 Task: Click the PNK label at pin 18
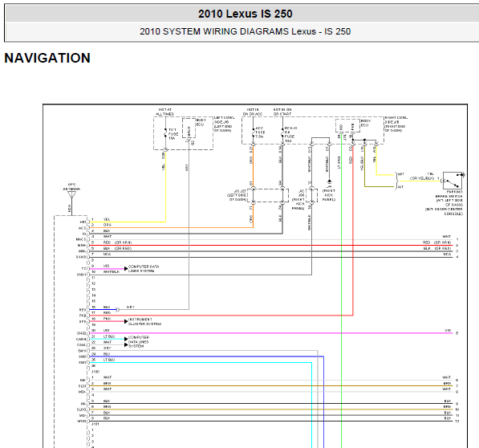(107, 319)
